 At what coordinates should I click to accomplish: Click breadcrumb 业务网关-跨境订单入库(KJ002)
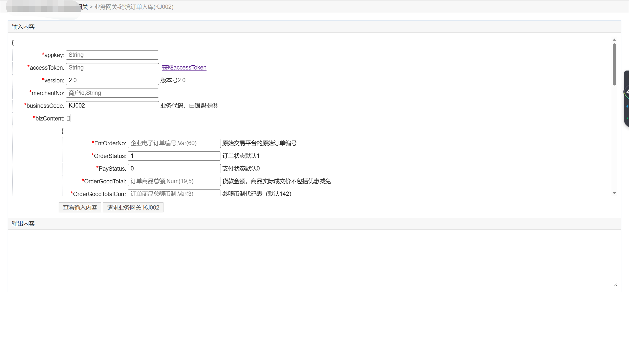(134, 7)
